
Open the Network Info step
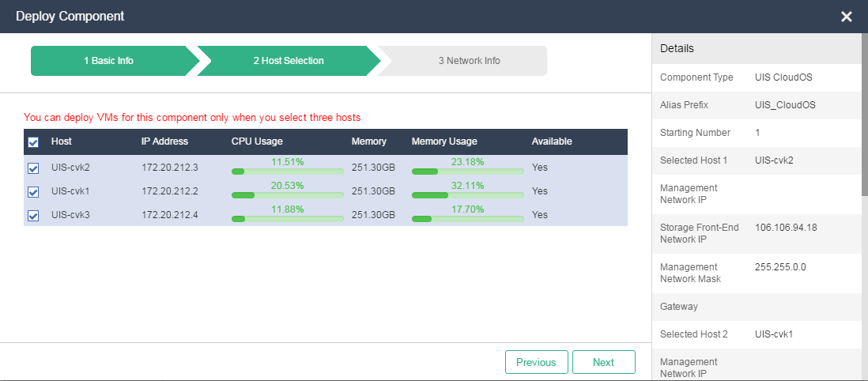tap(469, 61)
